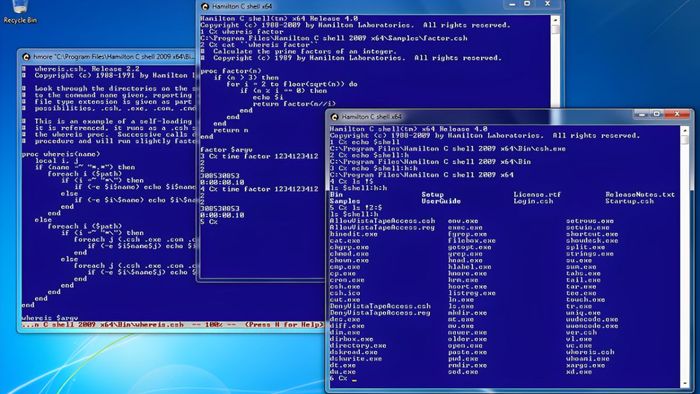The width and height of the screenshot is (700, 394).
Task: Click 'whereis $argv' line in hmore window
Action: [50, 318]
